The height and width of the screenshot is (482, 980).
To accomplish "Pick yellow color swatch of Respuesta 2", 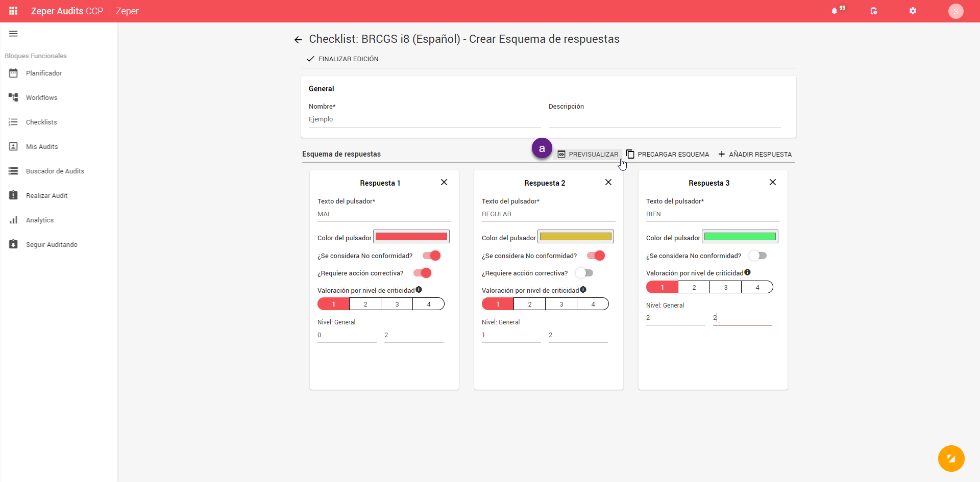I will [x=576, y=237].
